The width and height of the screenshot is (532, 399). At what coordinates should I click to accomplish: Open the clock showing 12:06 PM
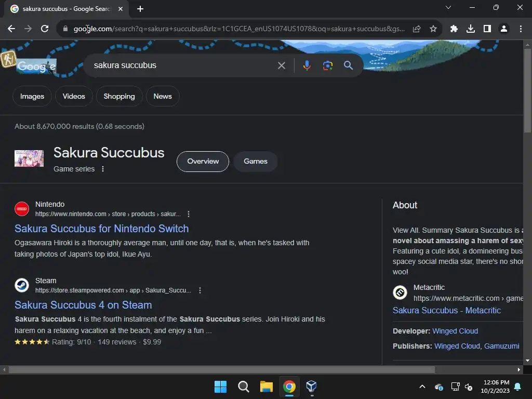495,387
